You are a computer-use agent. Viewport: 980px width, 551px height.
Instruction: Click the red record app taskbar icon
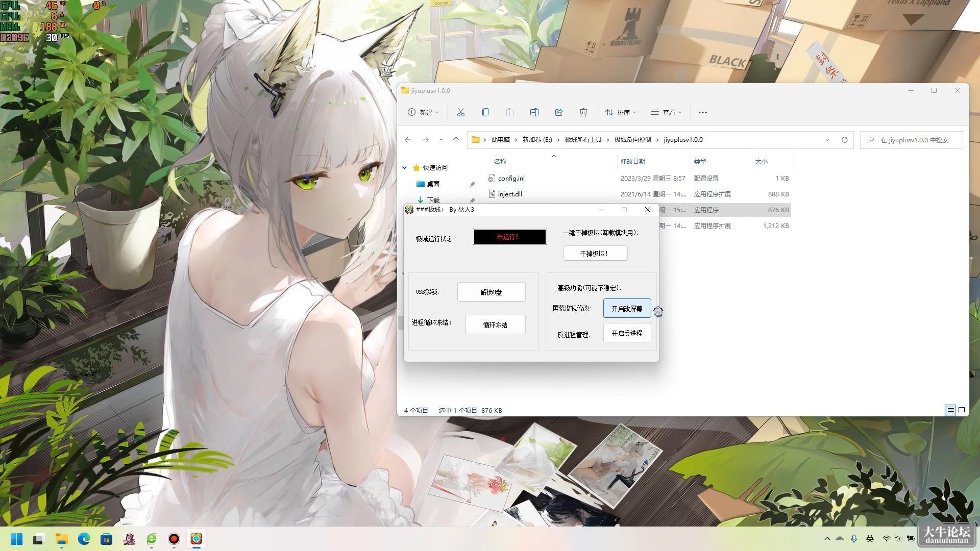click(174, 539)
